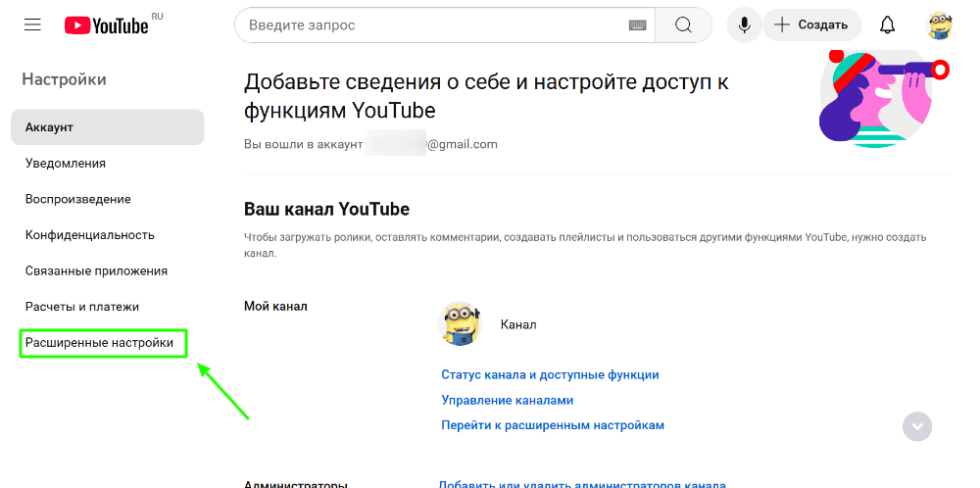
Task: Click the Ваш канал YouTube heading
Action: coord(326,210)
